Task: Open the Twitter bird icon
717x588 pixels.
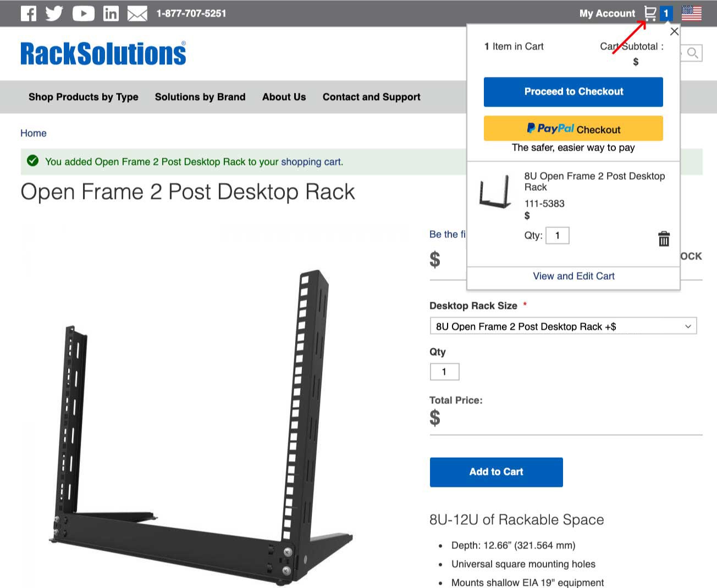Action: point(54,13)
